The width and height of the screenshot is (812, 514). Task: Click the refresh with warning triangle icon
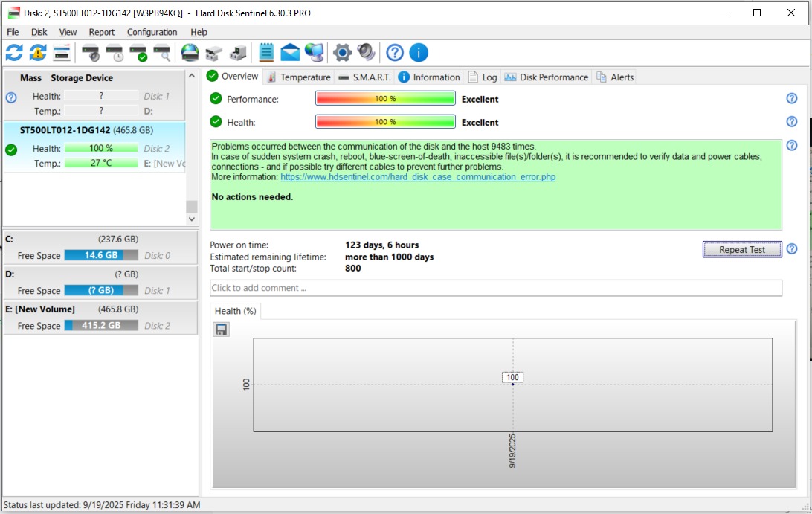pyautogui.click(x=38, y=52)
